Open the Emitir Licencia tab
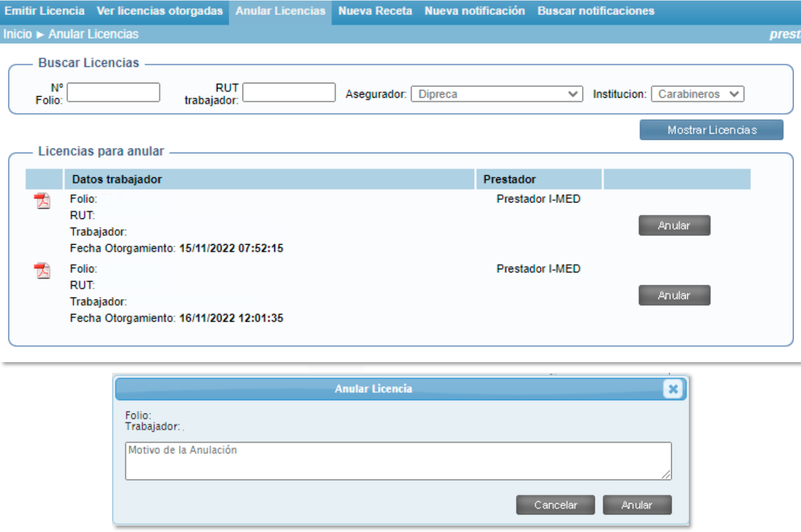 coord(45,11)
